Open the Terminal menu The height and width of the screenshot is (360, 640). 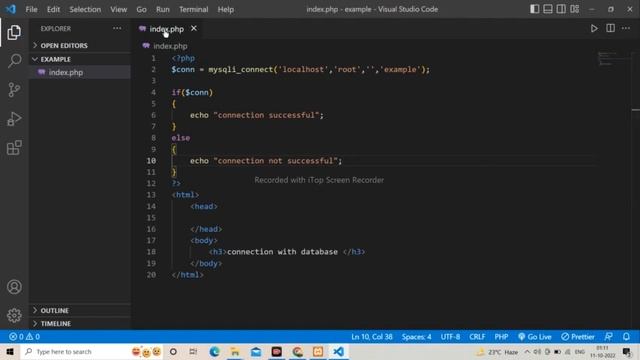[x=193, y=9]
